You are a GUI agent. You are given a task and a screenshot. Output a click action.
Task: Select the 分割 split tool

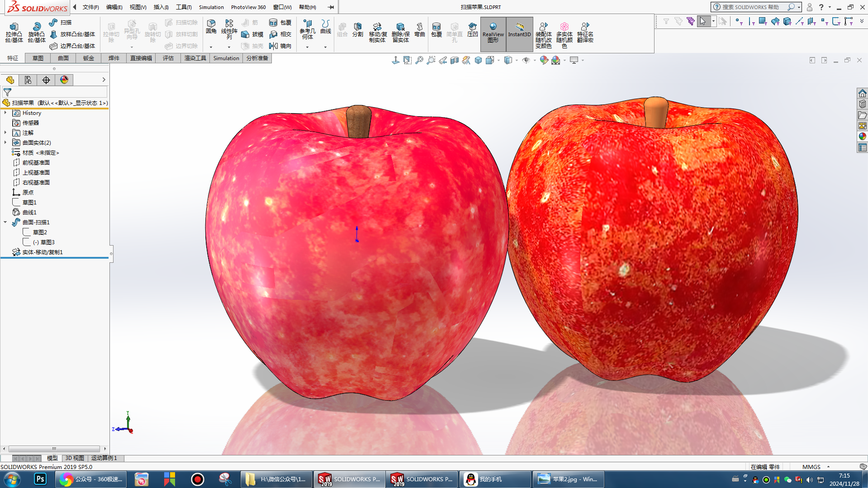358,29
